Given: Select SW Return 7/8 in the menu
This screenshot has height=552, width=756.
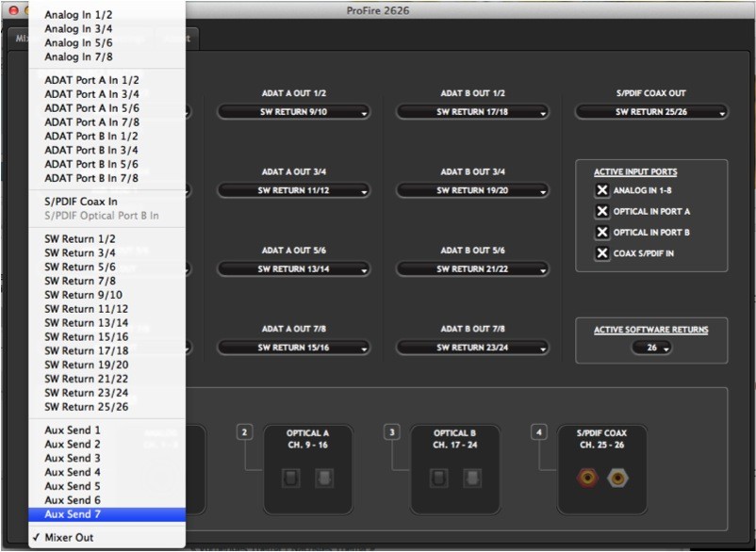Looking at the screenshot, I should (x=107, y=281).
